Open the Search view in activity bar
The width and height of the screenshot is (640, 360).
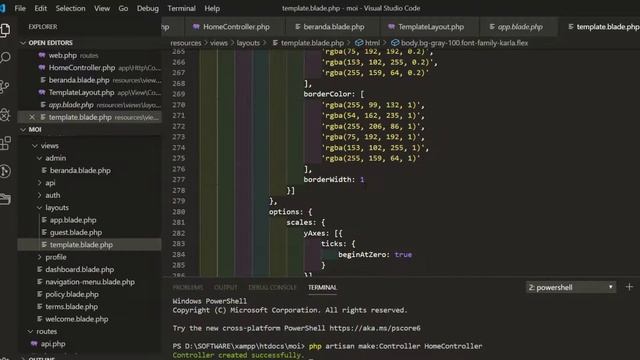[5, 58]
